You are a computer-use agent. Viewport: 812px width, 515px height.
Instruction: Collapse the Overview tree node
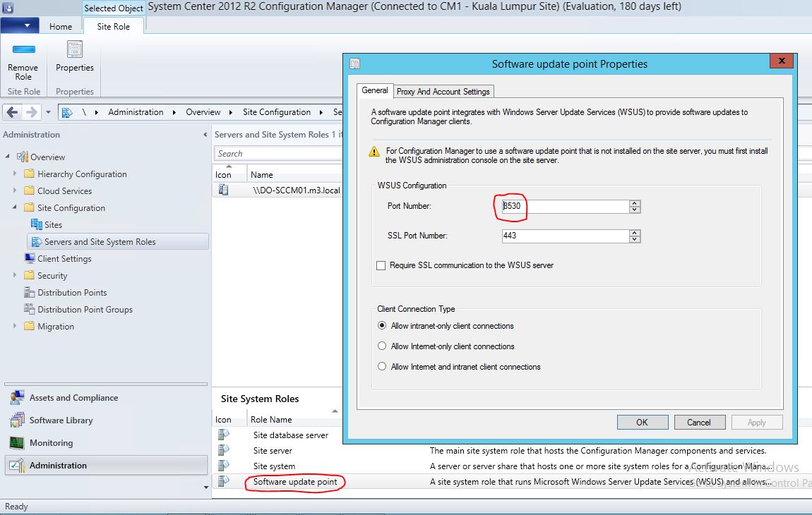pyautogui.click(x=8, y=157)
